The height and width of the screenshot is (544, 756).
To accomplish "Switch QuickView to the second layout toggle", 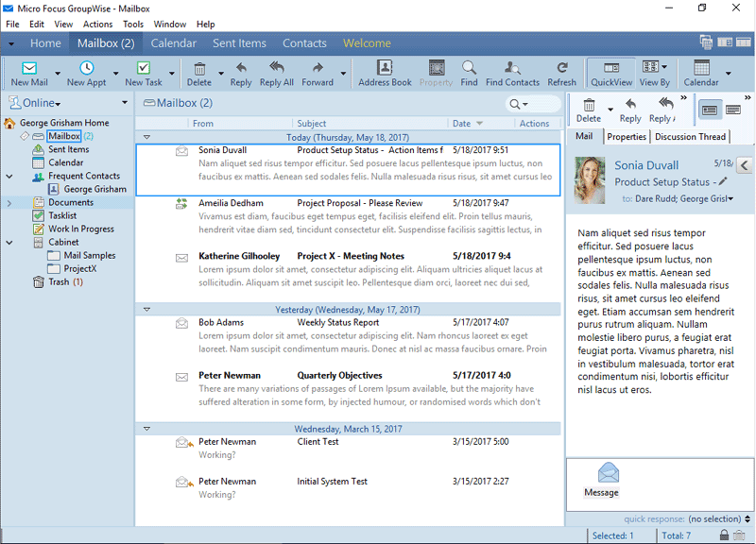I will [733, 110].
